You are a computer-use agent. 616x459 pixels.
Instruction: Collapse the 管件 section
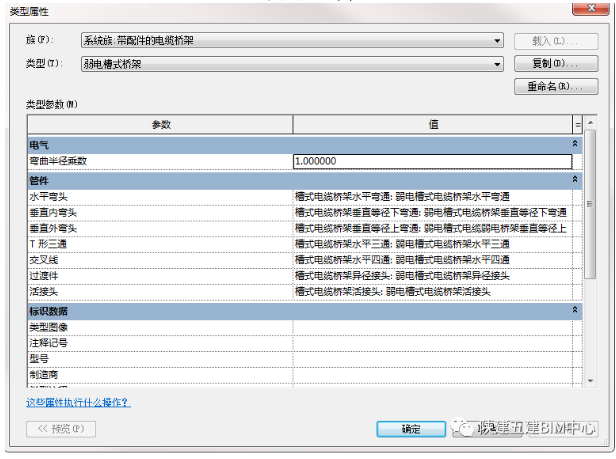pyautogui.click(x=575, y=180)
